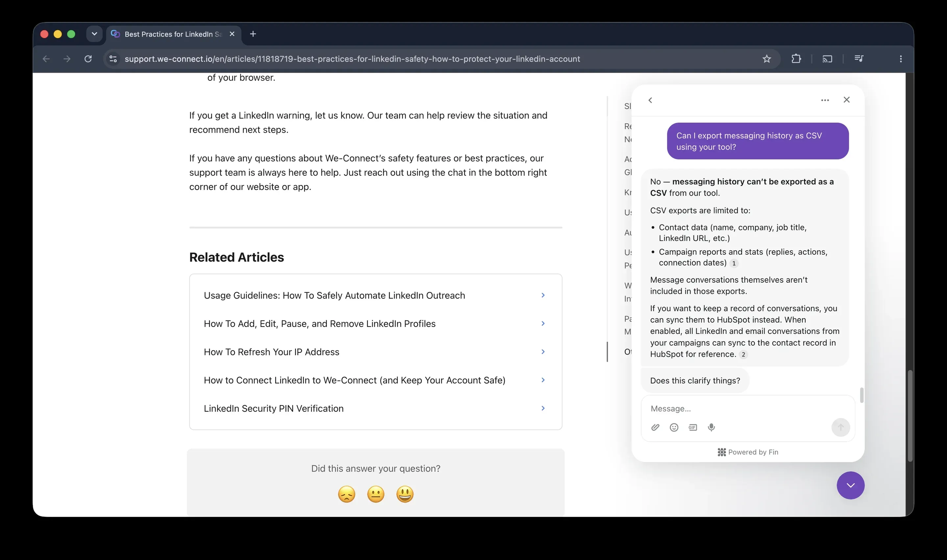The image size is (947, 560).
Task: Collapse chat with purple launcher button
Action: pos(850,485)
